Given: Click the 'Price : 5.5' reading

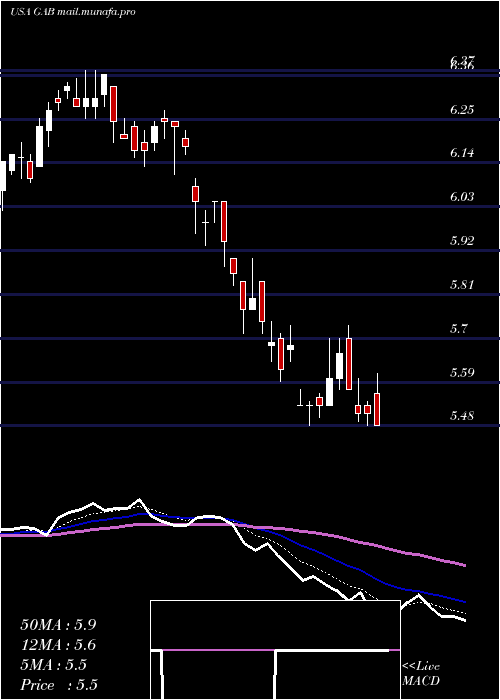Looking at the screenshot, I should point(58,685).
